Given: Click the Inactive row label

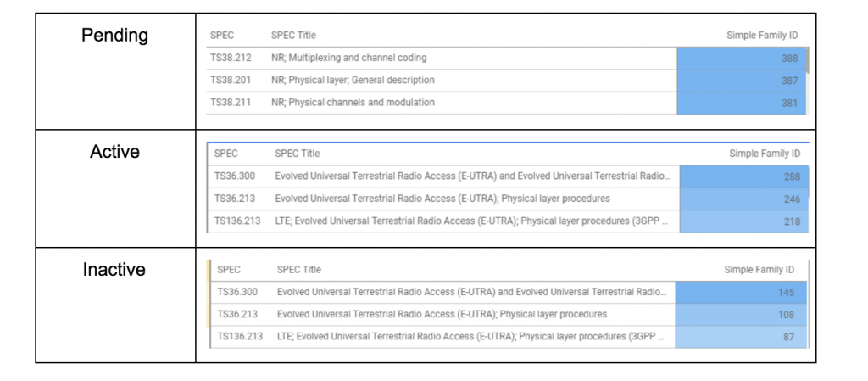Looking at the screenshot, I should coord(114,269).
